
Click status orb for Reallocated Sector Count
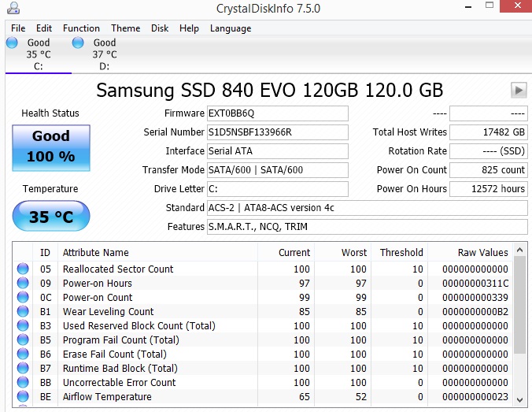click(x=23, y=269)
